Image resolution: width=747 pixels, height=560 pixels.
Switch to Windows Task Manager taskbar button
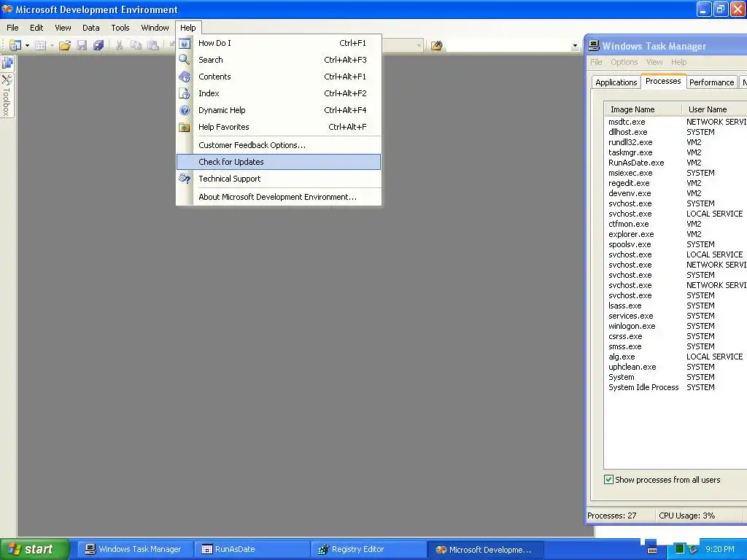click(133, 550)
